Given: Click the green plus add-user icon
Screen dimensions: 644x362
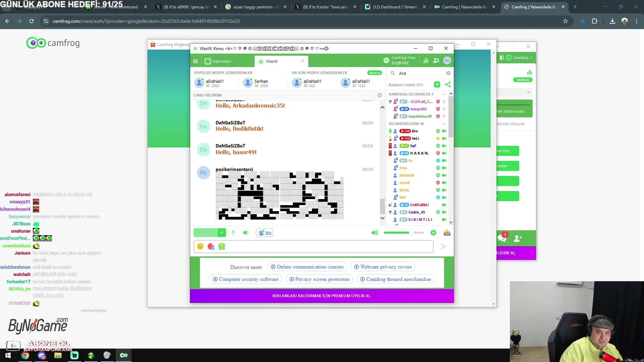Looking at the screenshot, I should (437, 84).
